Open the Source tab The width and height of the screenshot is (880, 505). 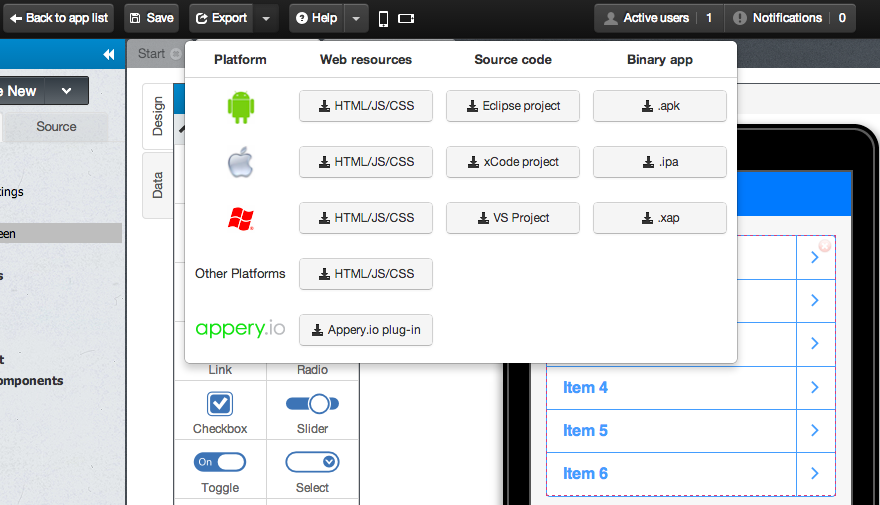click(x=56, y=126)
